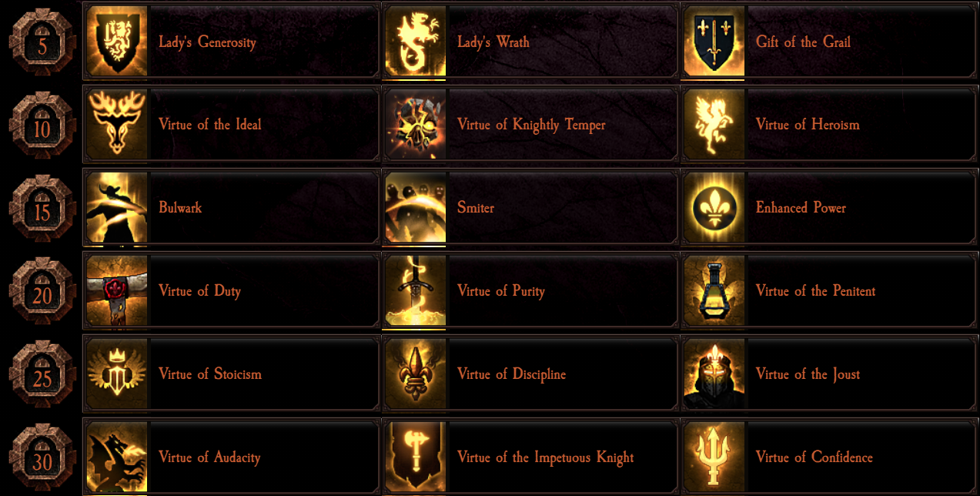
Task: Pick the Smiter talent label
Action: coord(476,208)
